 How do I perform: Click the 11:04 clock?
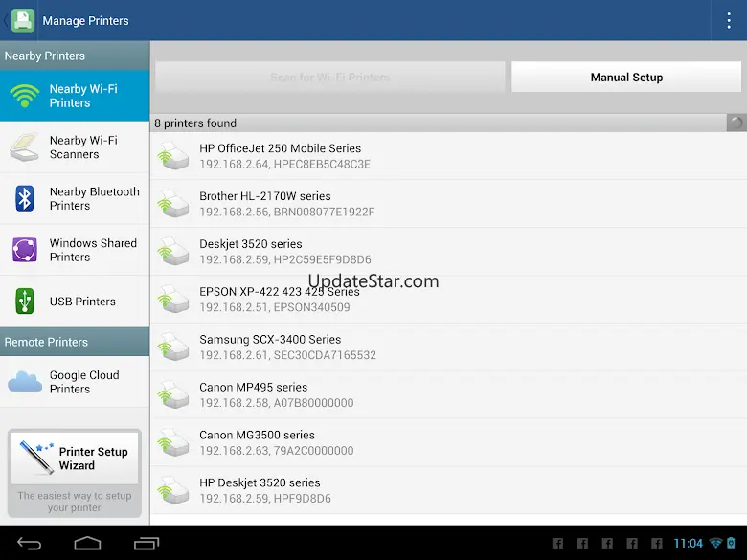(689, 544)
